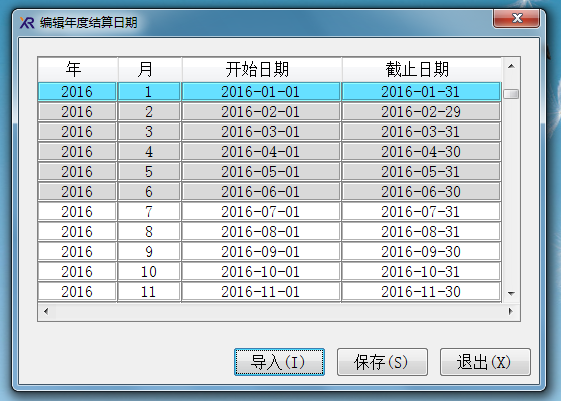The image size is (561, 401).
Task: Select the start date cell 2016-07-01
Action: click(261, 211)
